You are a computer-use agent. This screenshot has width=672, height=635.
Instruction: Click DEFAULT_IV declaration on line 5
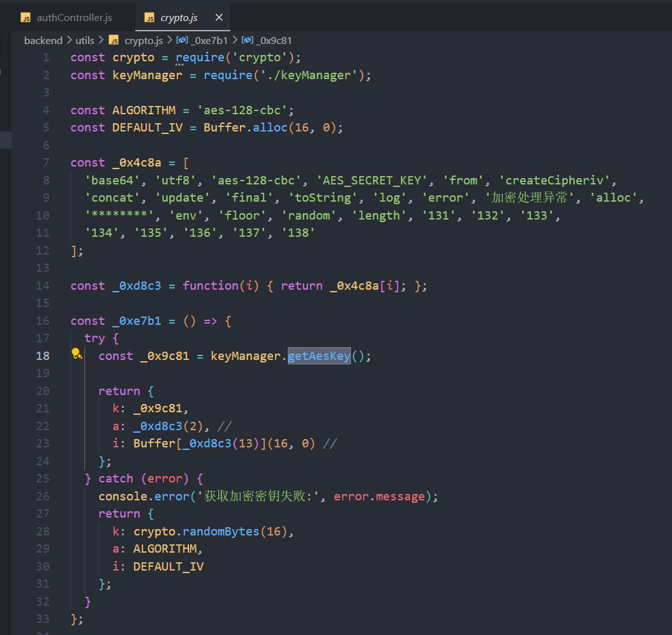click(147, 128)
